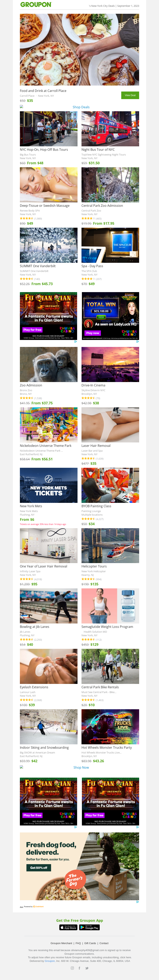Open the New York Mets Tickets image
159x980 pixels.
coord(48,486)
